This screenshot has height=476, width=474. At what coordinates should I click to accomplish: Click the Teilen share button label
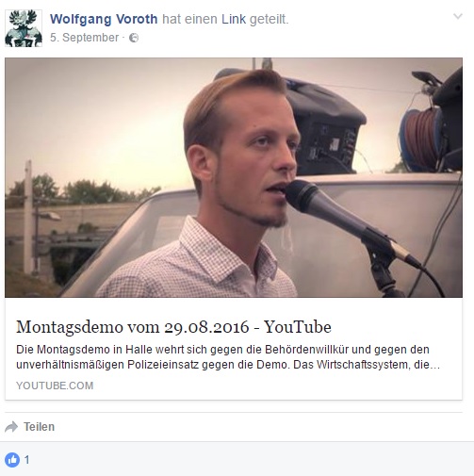(39, 427)
